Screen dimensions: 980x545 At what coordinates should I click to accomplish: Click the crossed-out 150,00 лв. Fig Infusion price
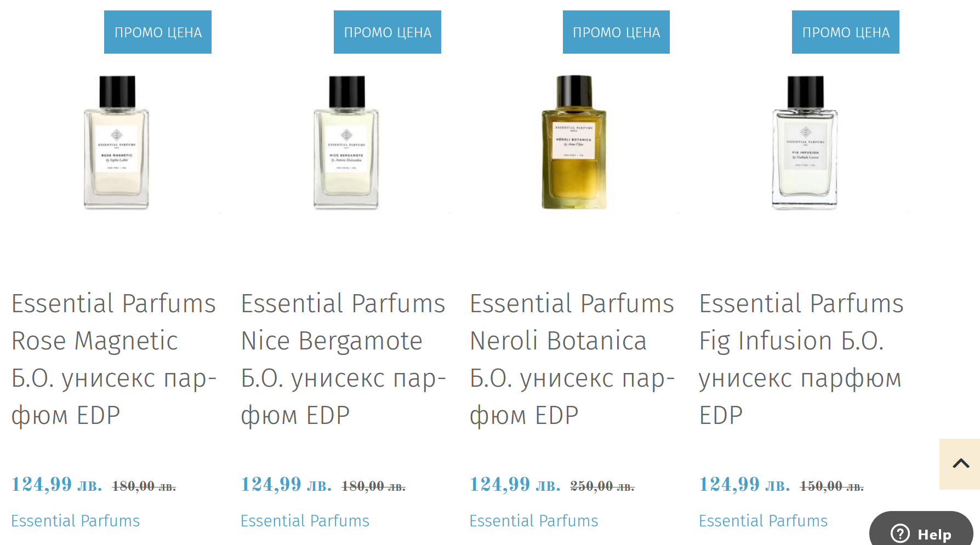[x=831, y=486]
